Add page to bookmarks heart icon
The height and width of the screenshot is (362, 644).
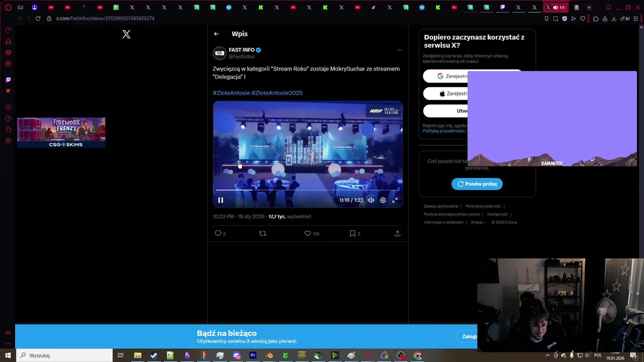[x=583, y=19]
